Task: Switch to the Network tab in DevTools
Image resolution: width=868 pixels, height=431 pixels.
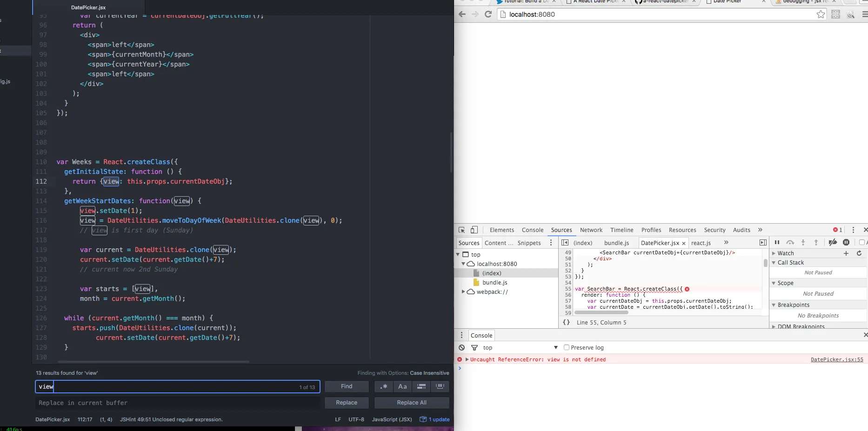Action: point(591,230)
